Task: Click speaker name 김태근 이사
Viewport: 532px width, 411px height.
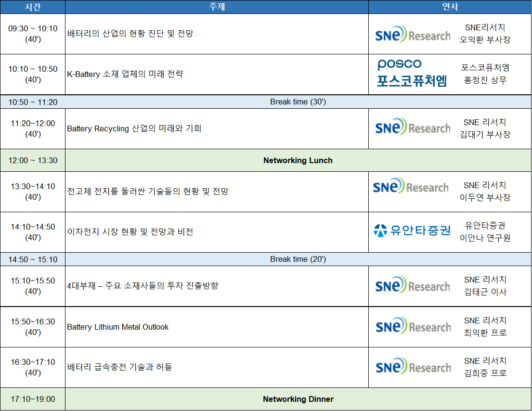Action: (485, 292)
